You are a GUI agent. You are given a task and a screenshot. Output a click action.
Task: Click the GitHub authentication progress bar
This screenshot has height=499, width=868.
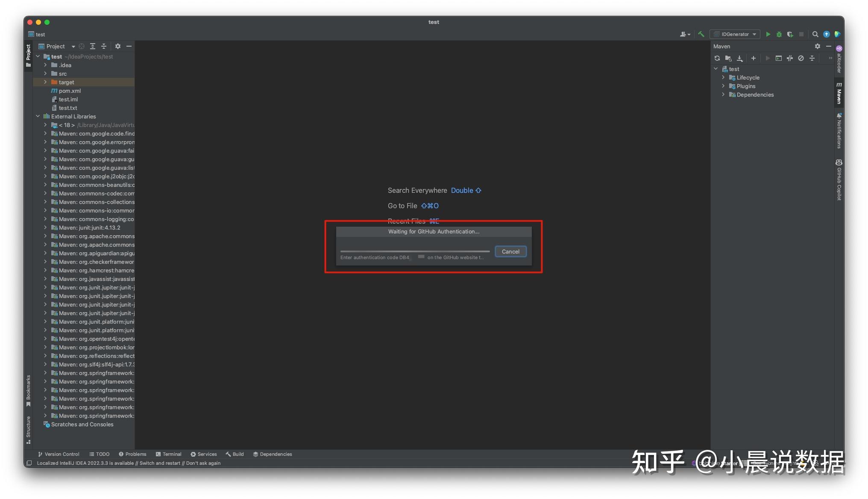[415, 251]
